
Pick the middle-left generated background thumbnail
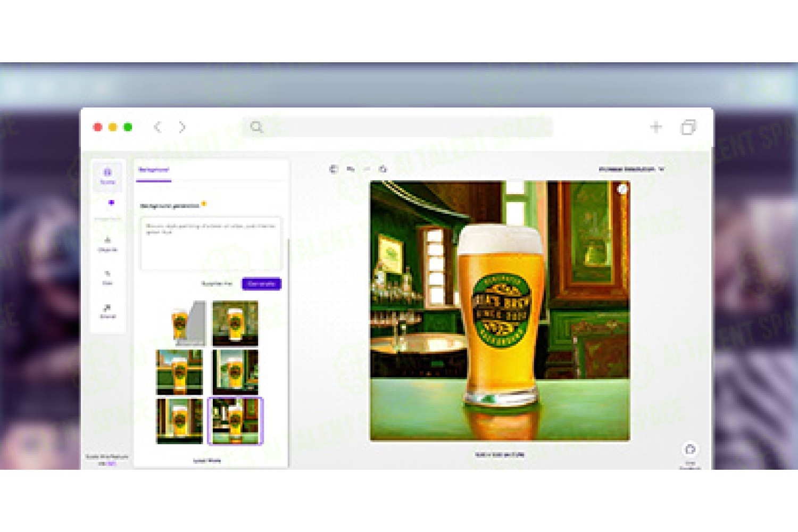pyautogui.click(x=179, y=372)
